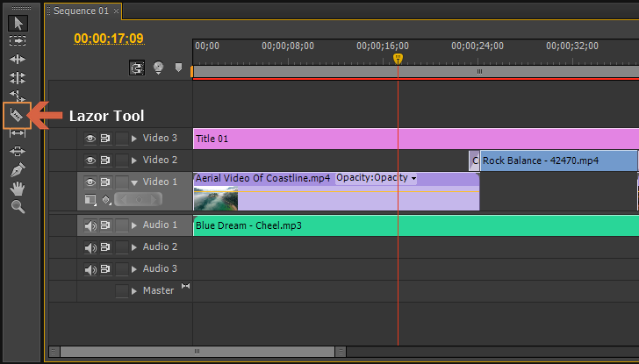Select the Rate Stretch tool
Viewport: 639px width, 364px height.
pyautogui.click(x=18, y=96)
